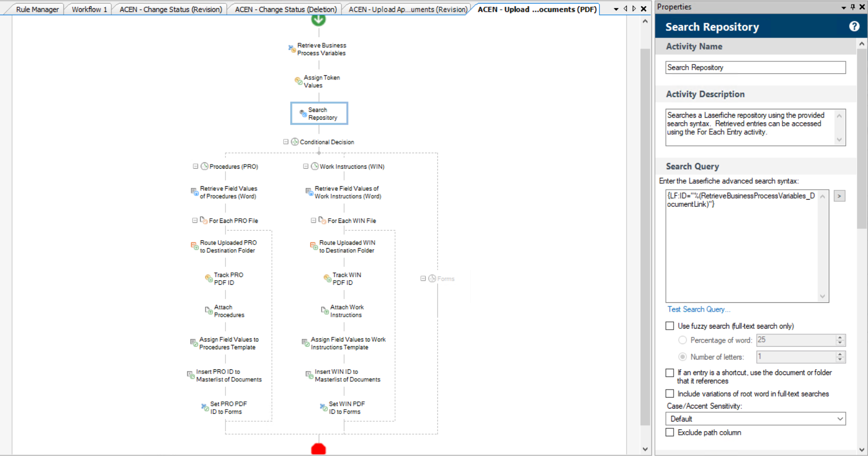Click the Search Repository activity icon
The image size is (868, 456).
click(x=303, y=113)
